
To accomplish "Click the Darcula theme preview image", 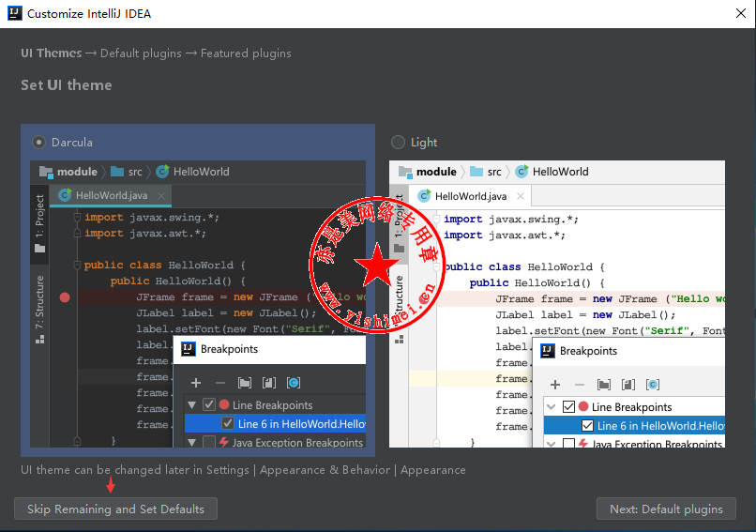I will [x=198, y=304].
